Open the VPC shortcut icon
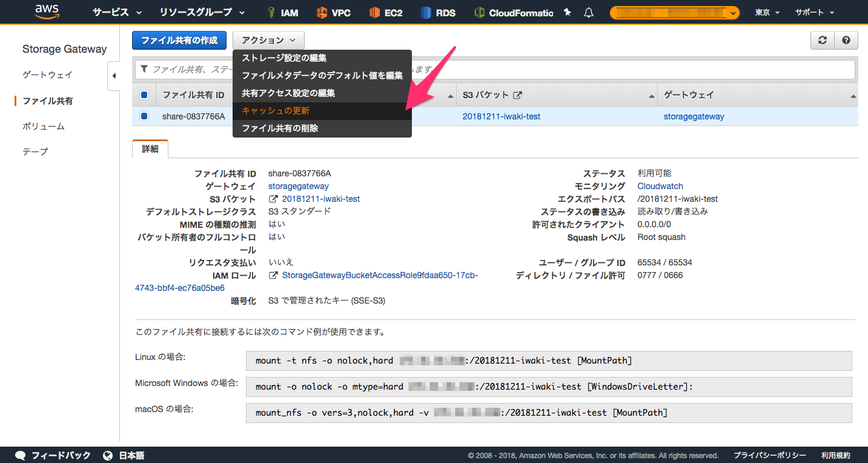 coord(322,13)
